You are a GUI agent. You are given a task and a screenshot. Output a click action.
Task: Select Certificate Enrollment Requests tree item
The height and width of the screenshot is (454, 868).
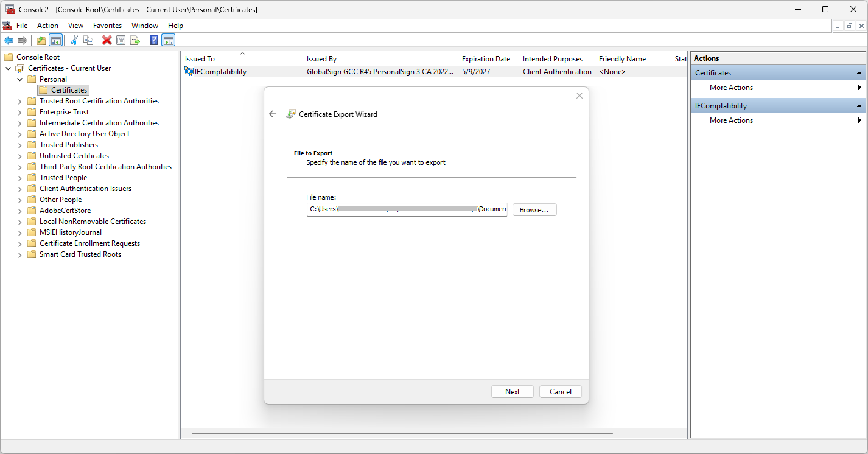point(89,243)
